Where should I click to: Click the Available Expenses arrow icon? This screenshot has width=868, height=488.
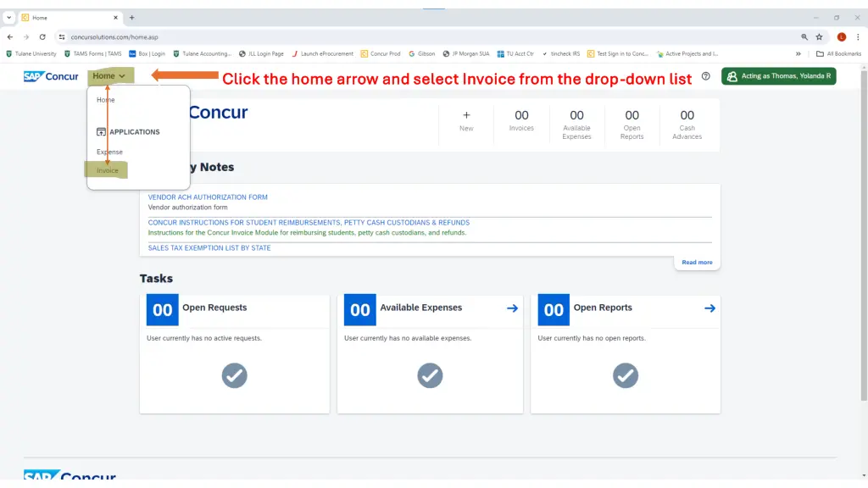512,308
